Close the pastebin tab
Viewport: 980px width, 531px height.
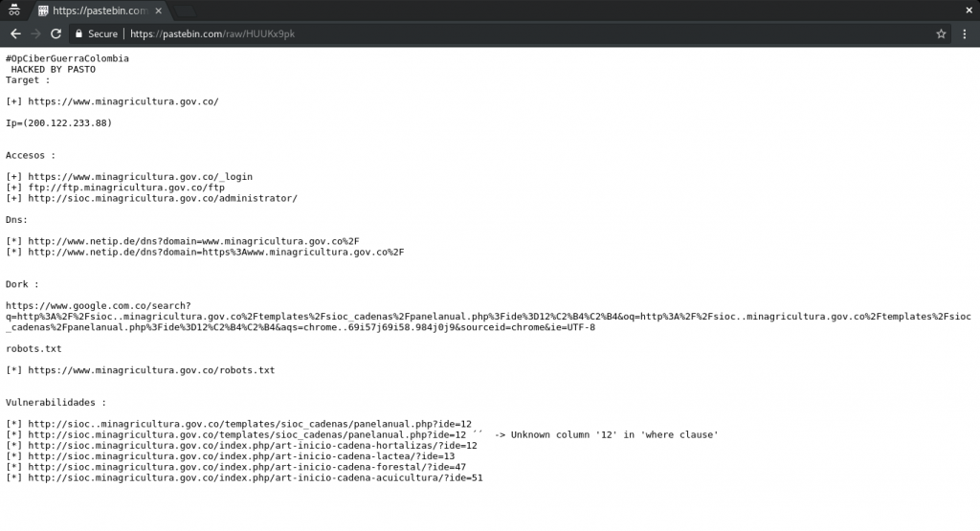click(x=158, y=11)
